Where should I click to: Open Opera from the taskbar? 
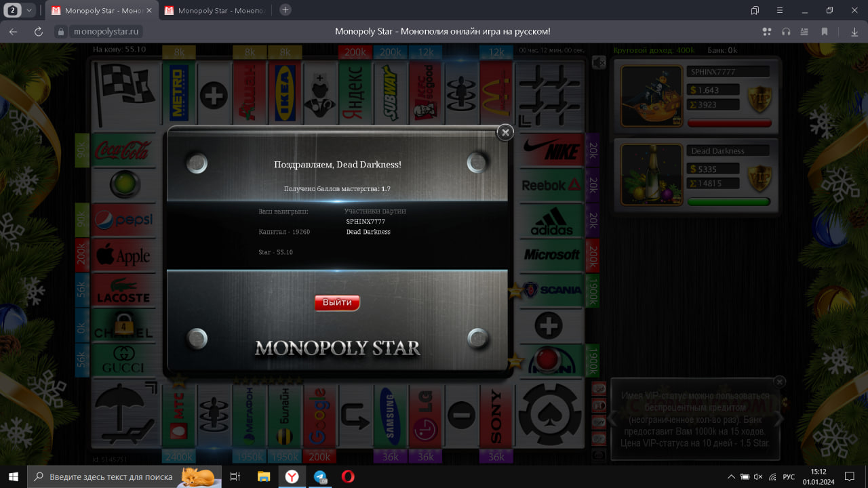pyautogui.click(x=347, y=476)
